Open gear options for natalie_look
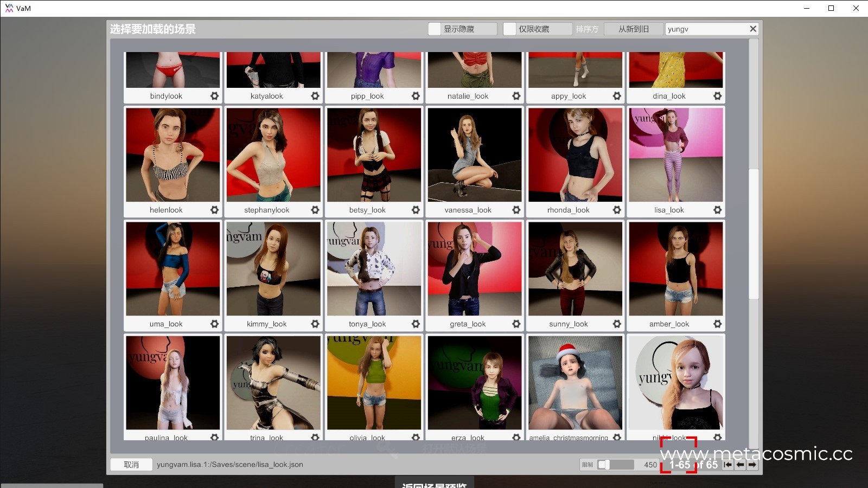868x488 pixels. tap(516, 96)
